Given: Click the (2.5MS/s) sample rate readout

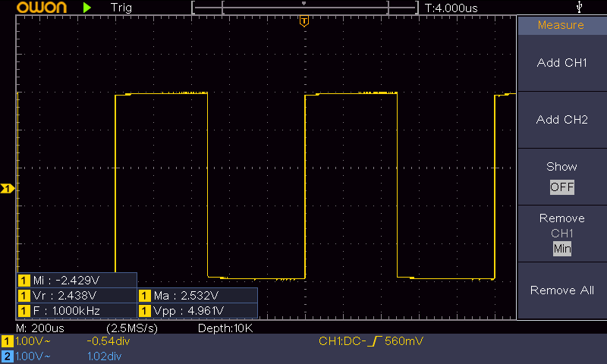Looking at the screenshot, I should point(132,328).
